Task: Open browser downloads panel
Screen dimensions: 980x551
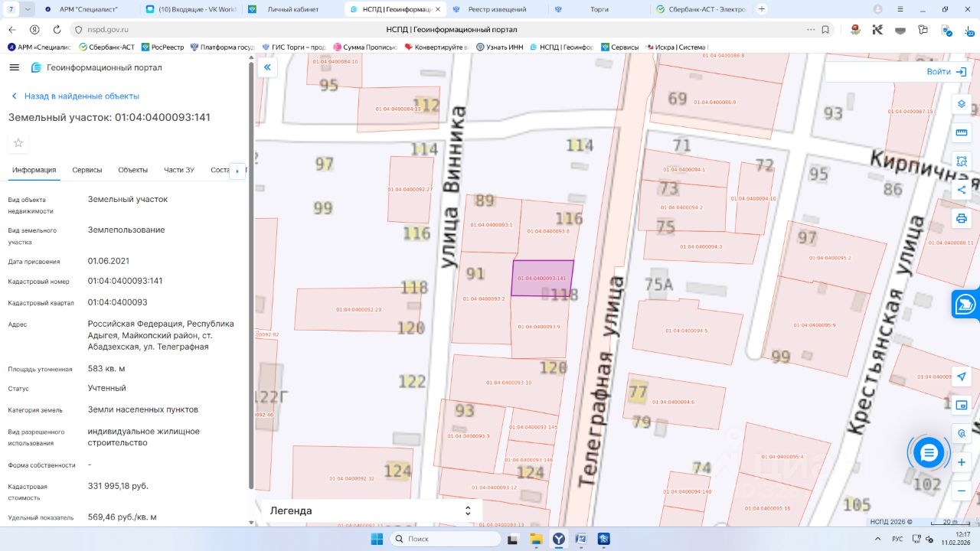Action: pyautogui.click(x=968, y=29)
